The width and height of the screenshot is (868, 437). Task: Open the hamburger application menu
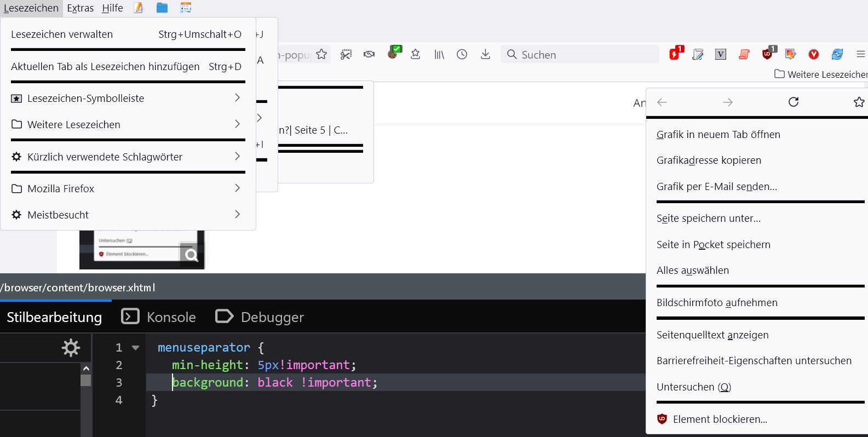(x=860, y=54)
